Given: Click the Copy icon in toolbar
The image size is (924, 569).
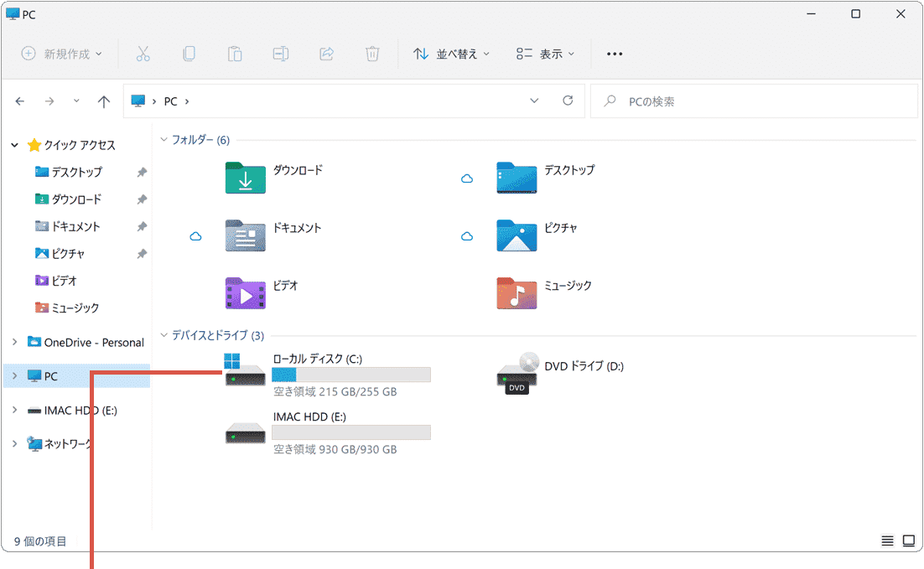Looking at the screenshot, I should [x=189, y=54].
